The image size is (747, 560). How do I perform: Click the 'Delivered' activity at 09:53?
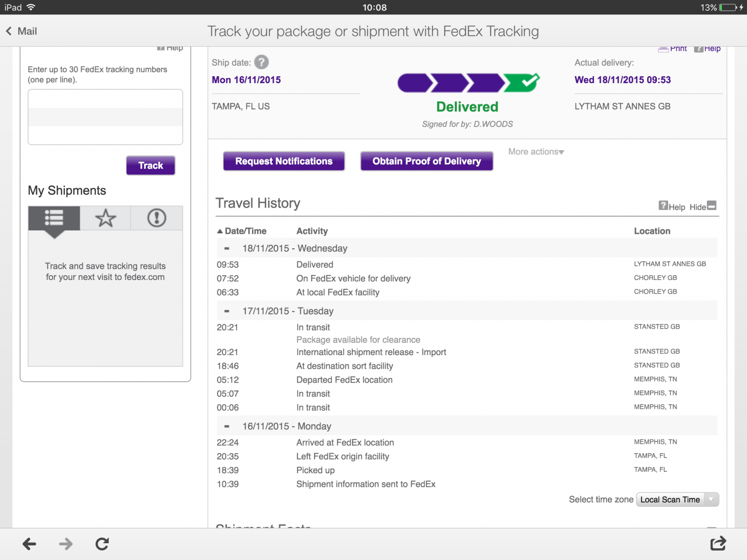[315, 265]
